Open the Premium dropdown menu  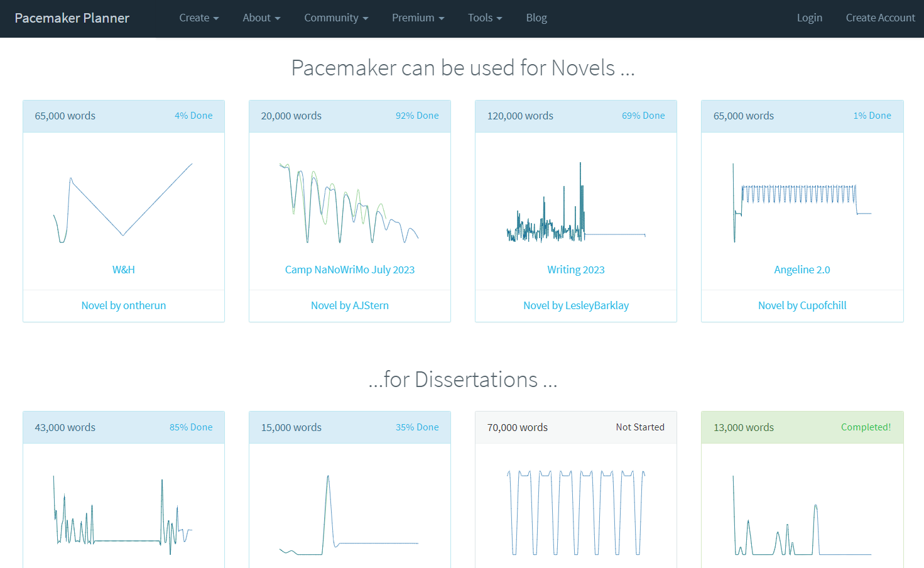click(418, 18)
